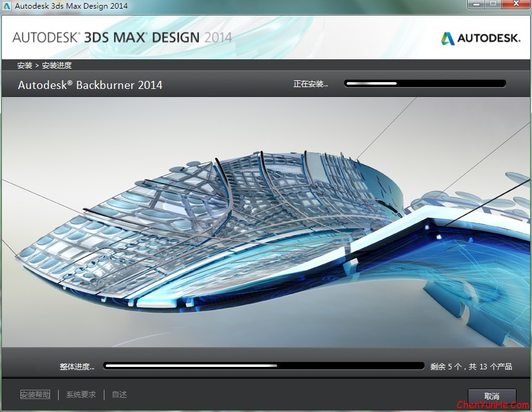Click the Cancel (取消) button

492,396
